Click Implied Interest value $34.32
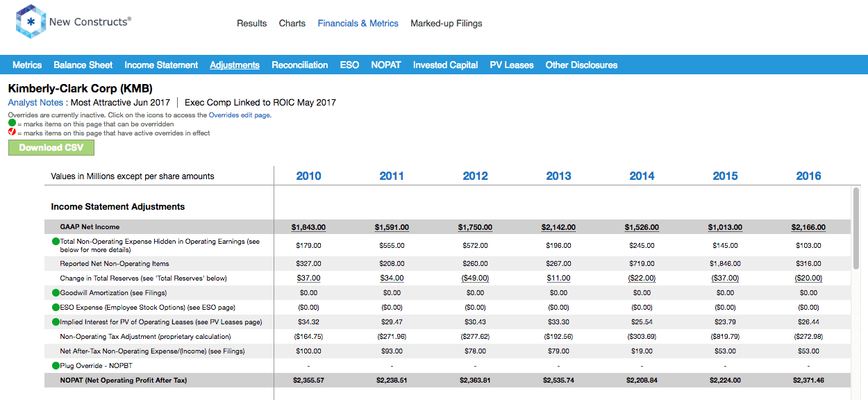 308,322
